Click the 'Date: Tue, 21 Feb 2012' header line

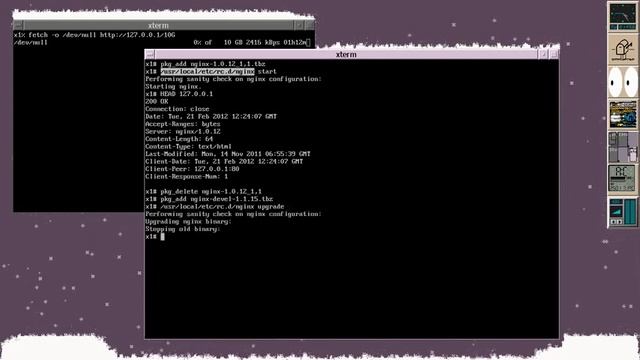tap(211, 116)
